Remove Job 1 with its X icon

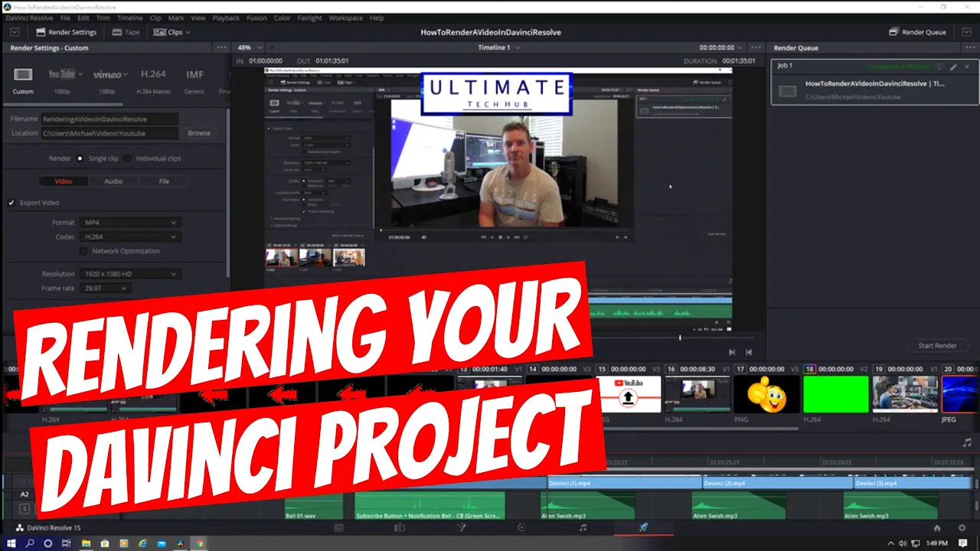(x=966, y=67)
